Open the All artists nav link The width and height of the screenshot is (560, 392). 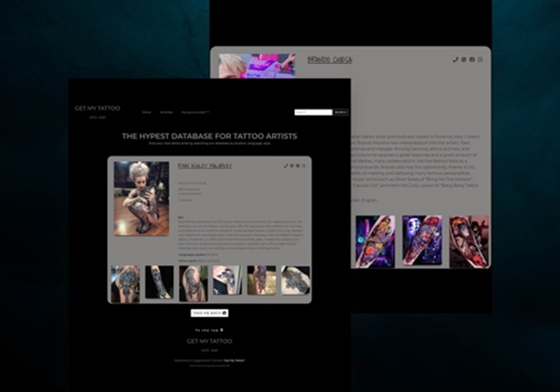(x=166, y=112)
